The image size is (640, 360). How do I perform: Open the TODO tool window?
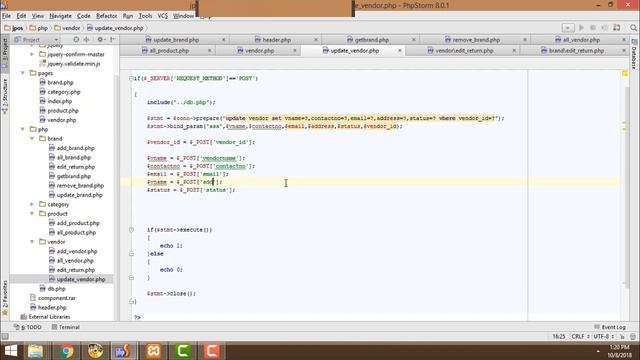coord(27,327)
